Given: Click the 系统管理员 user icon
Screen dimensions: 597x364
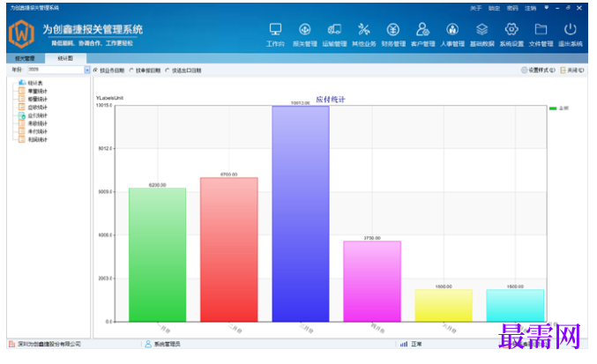Looking at the screenshot, I should [148, 344].
